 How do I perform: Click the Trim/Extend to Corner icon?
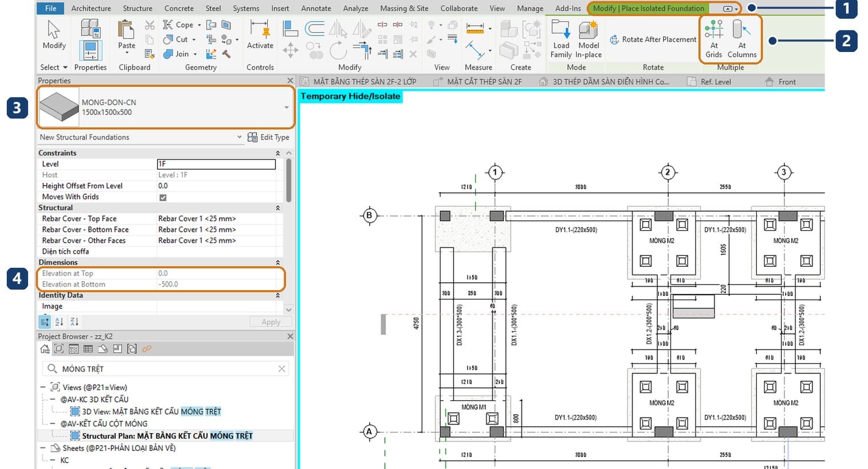pyautogui.click(x=363, y=51)
